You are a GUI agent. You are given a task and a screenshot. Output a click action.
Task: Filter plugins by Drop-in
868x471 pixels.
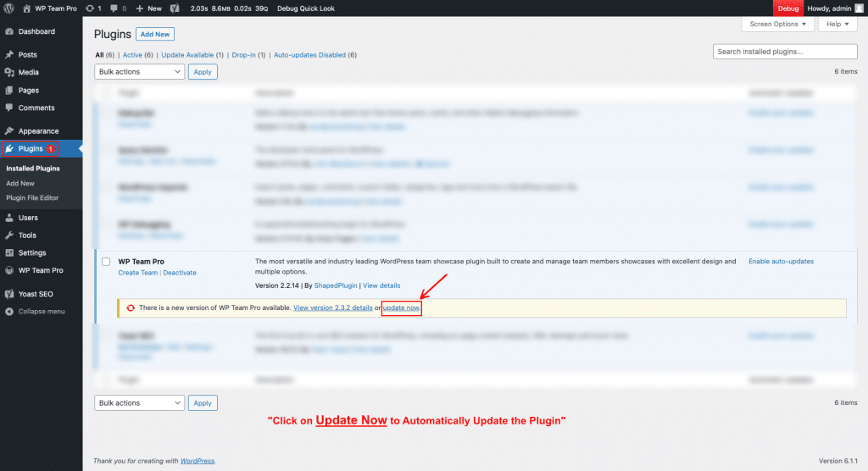coord(243,55)
